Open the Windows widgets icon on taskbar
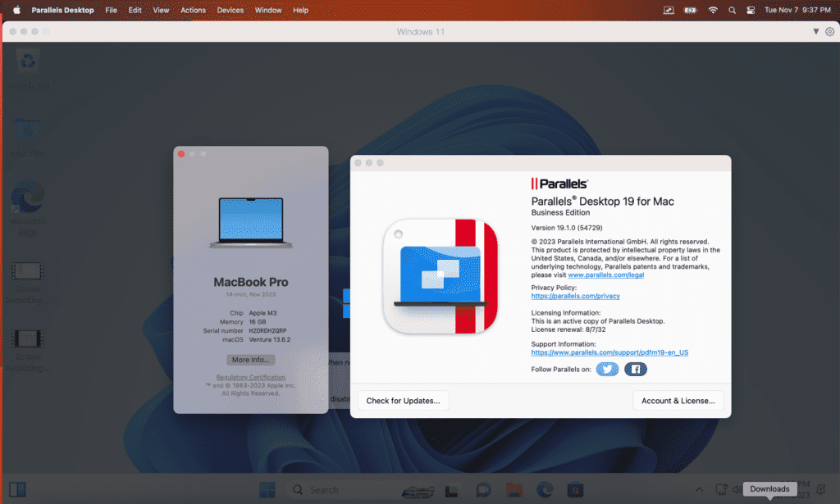The height and width of the screenshot is (504, 840). [x=17, y=490]
